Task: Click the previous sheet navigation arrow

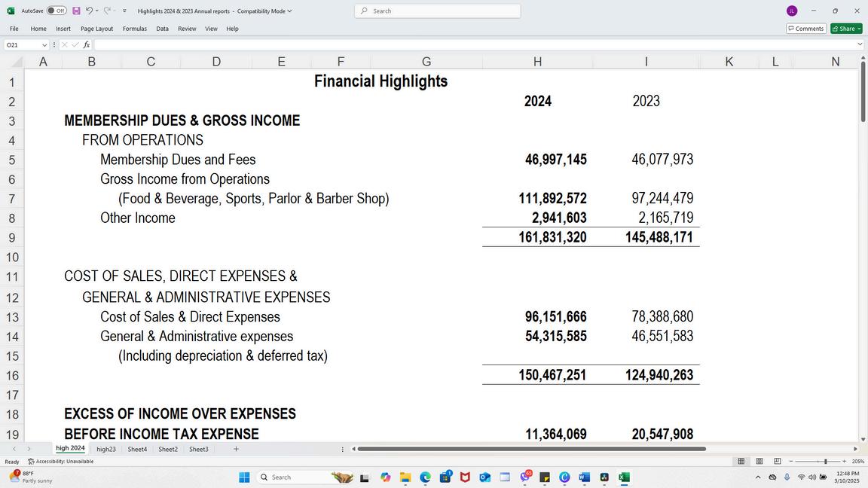Action: coord(14,450)
